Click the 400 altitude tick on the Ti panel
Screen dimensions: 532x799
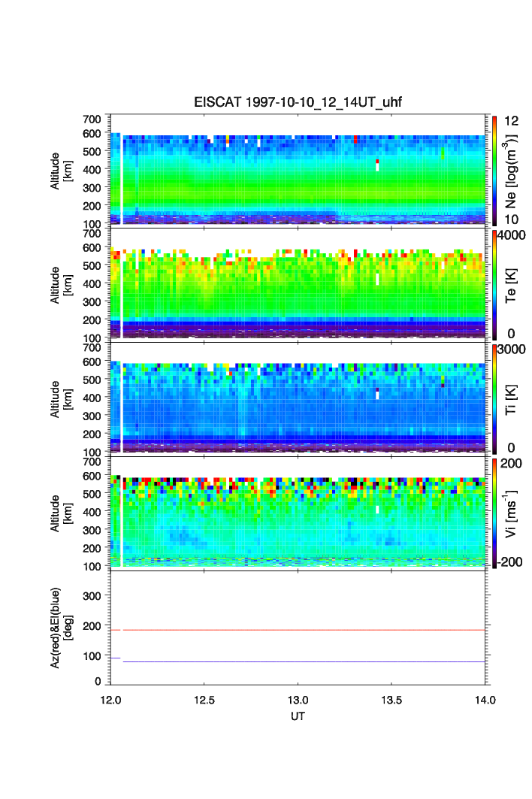pyautogui.click(x=92, y=398)
